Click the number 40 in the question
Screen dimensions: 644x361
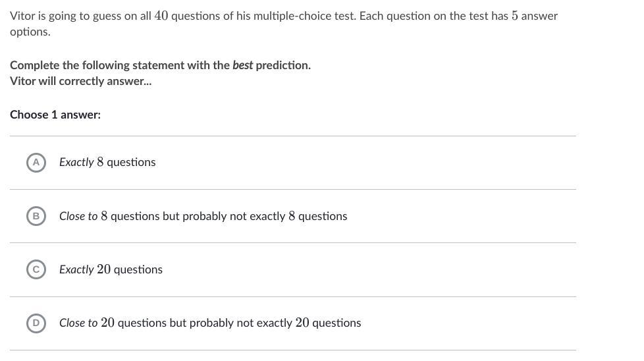tap(161, 16)
